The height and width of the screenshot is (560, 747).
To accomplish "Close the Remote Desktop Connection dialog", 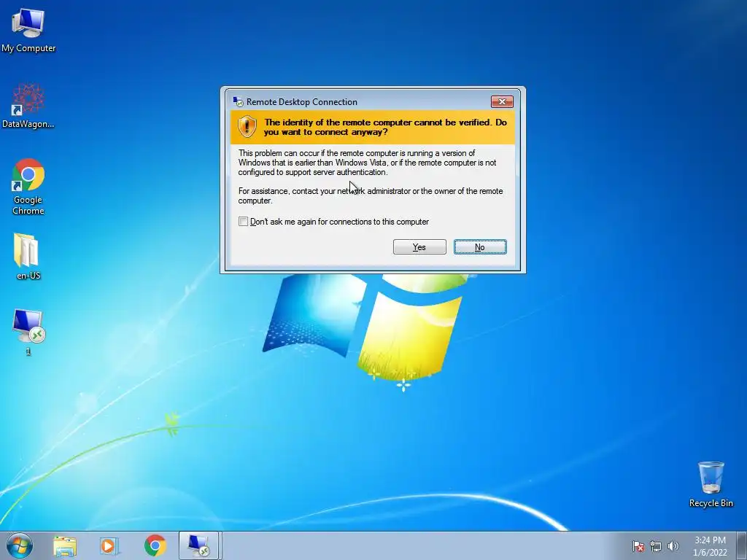I will [502, 101].
